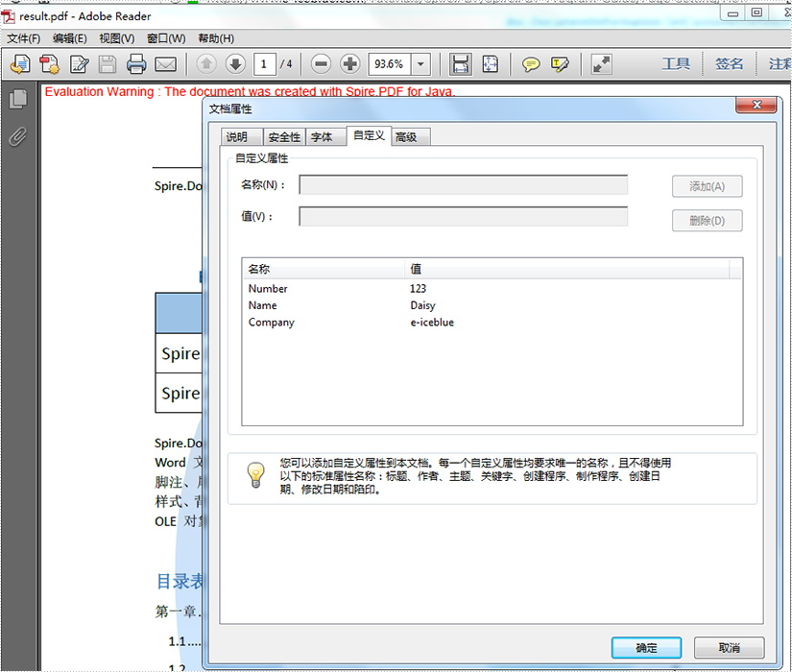Click the edit/sign document icon
This screenshot has width=792, height=672.
pyautogui.click(x=80, y=64)
